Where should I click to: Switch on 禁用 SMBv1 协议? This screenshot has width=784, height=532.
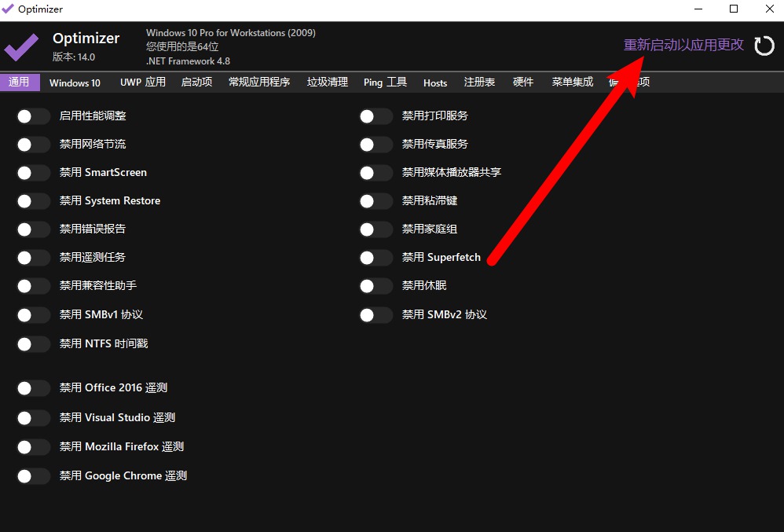point(34,315)
